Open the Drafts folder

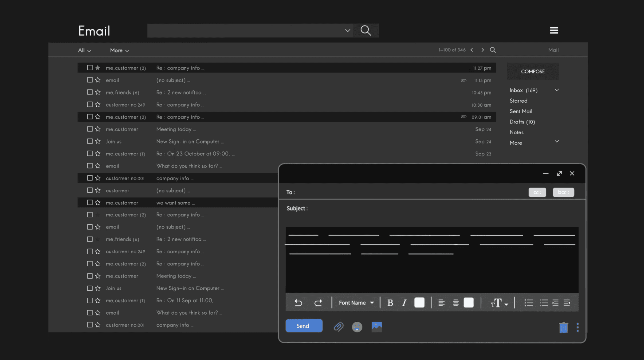pyautogui.click(x=522, y=122)
